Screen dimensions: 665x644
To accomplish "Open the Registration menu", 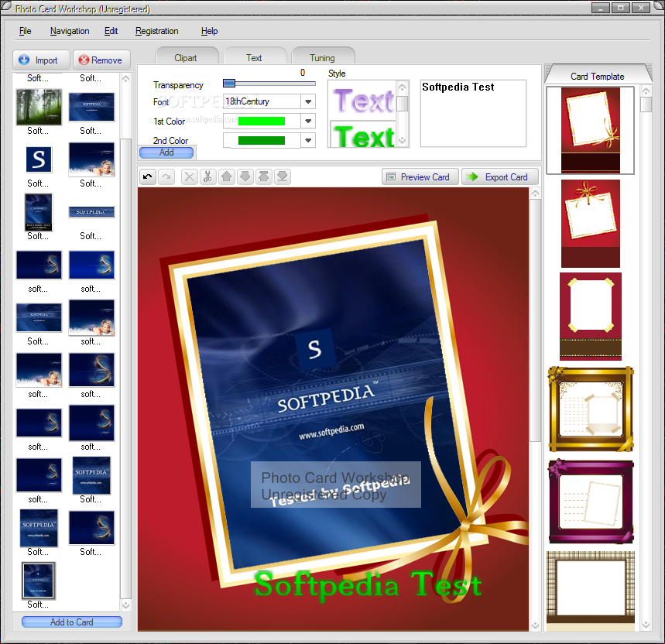I will click(156, 31).
